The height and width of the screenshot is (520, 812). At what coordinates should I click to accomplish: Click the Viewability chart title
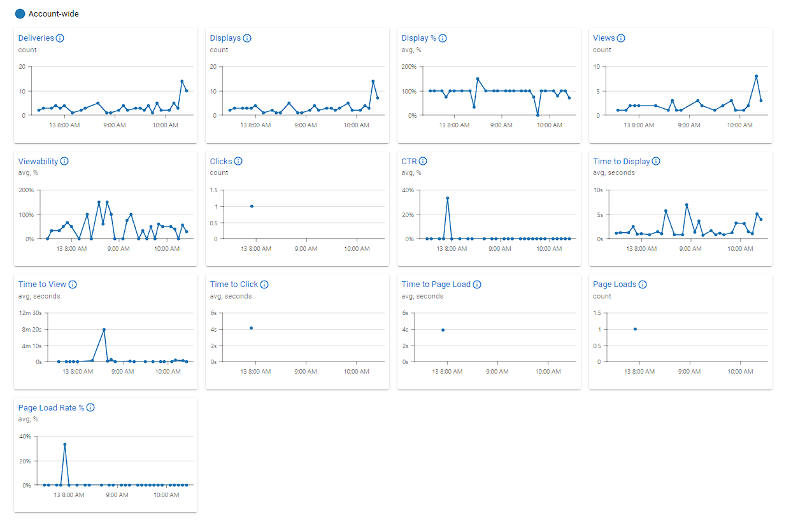pyautogui.click(x=38, y=161)
